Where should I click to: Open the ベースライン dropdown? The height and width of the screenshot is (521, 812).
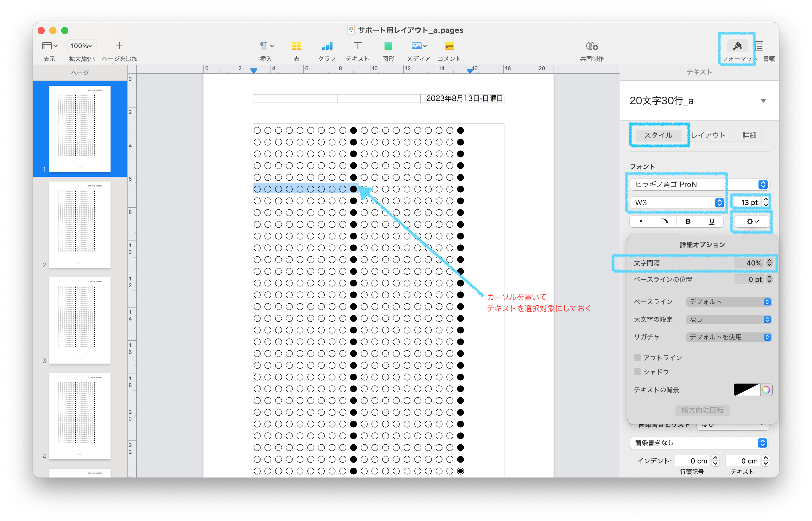point(729,302)
